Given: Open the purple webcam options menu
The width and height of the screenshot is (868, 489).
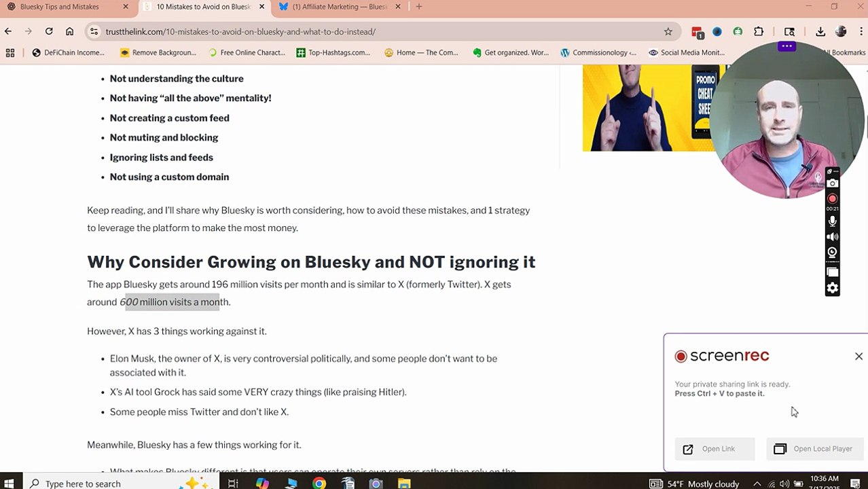Looking at the screenshot, I should tap(786, 46).
